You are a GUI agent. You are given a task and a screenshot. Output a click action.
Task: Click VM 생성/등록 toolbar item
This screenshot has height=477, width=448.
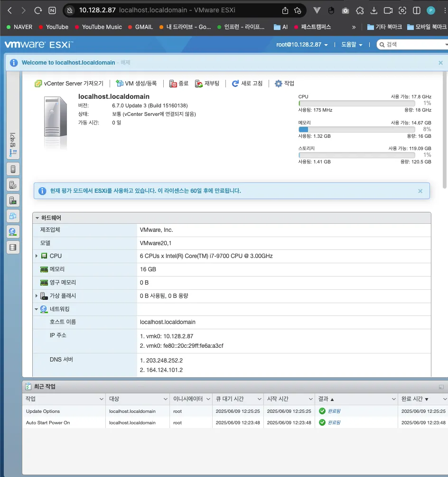coord(137,83)
